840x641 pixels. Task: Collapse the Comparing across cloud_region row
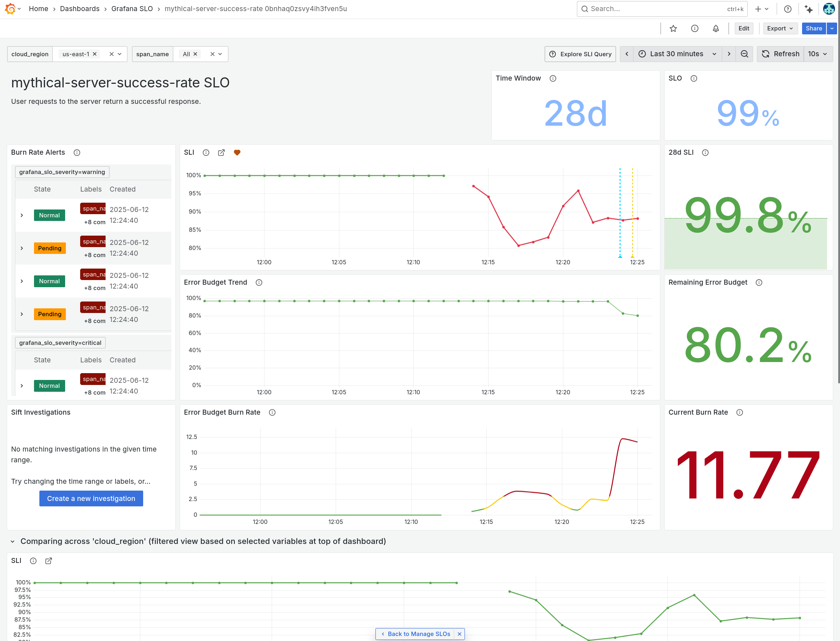[x=13, y=541]
